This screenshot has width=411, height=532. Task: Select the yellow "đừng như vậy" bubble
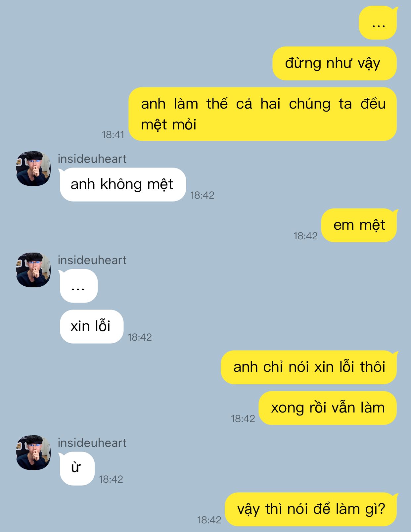[x=335, y=63]
